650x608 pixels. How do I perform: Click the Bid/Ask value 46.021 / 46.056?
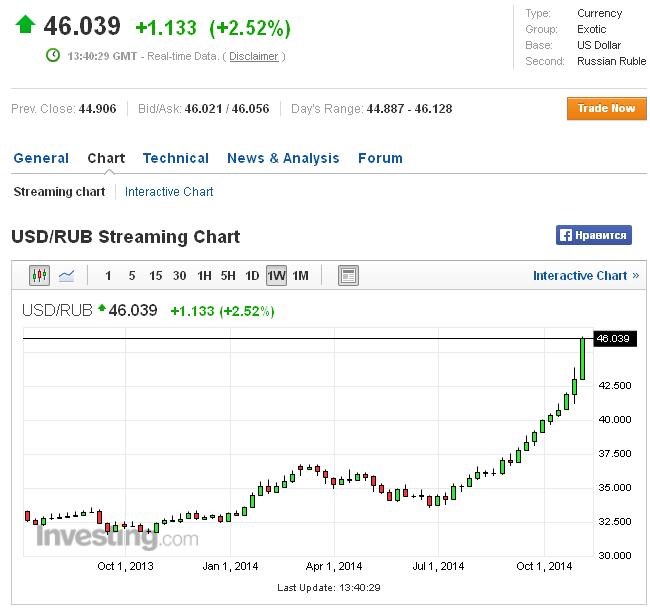[227, 109]
